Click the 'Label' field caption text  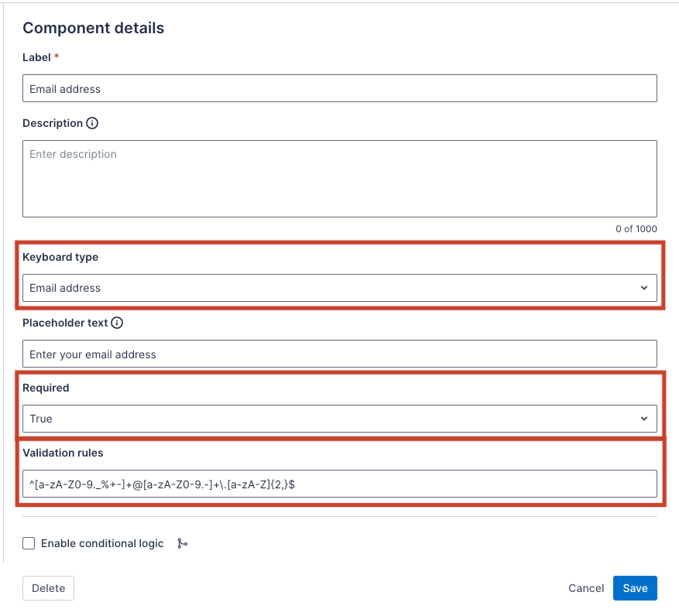tap(36, 57)
